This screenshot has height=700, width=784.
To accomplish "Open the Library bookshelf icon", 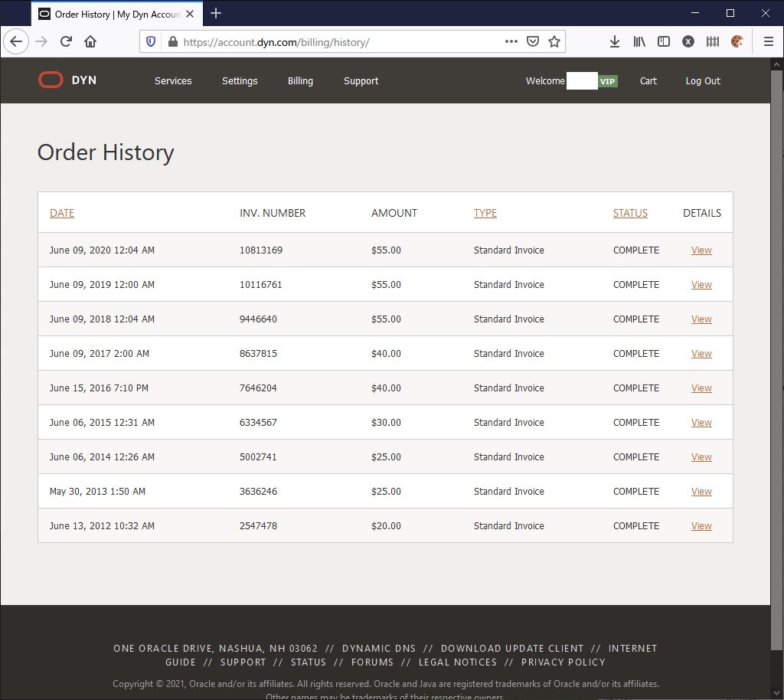I will click(639, 41).
